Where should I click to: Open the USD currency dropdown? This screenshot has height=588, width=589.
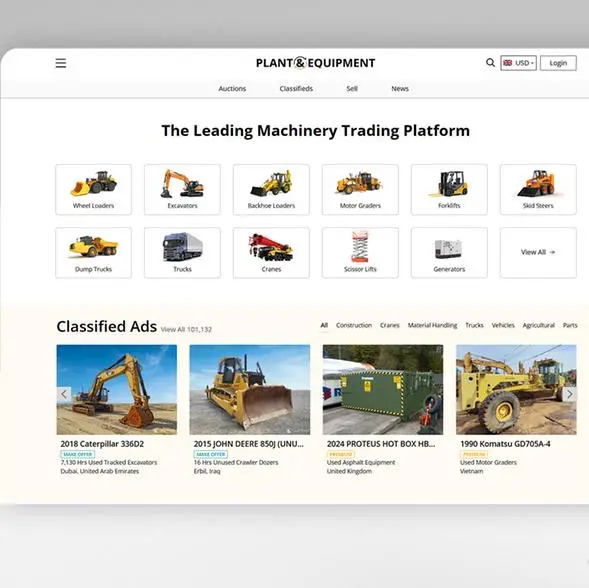pyautogui.click(x=518, y=63)
